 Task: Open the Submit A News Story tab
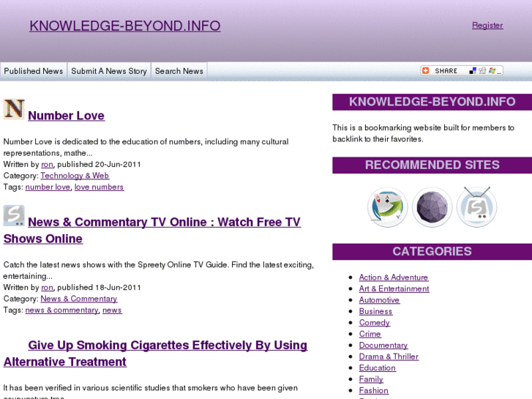click(109, 71)
